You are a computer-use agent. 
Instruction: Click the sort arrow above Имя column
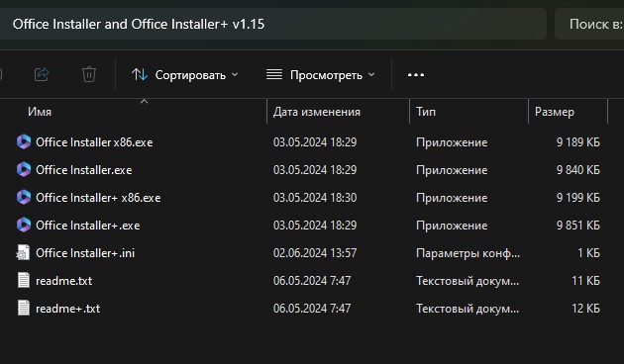(x=144, y=102)
